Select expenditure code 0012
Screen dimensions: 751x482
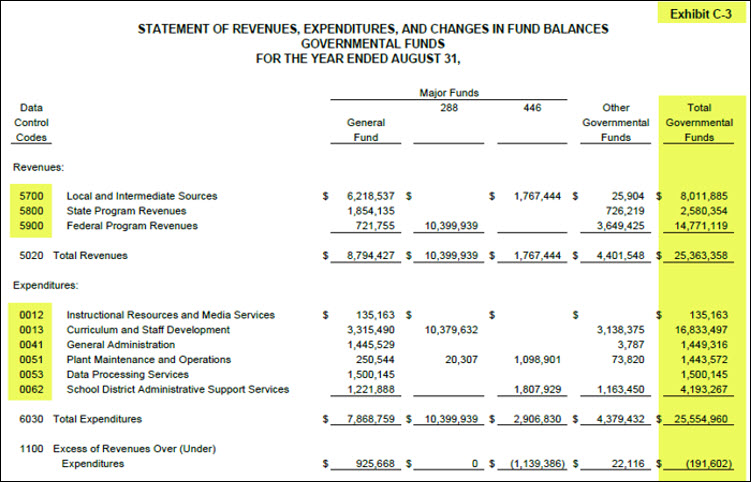pos(31,315)
